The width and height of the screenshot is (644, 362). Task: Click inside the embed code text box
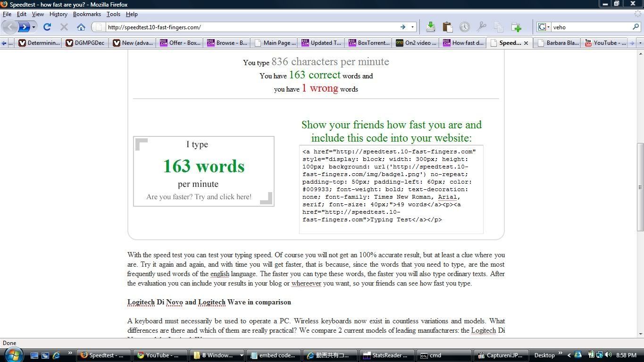click(x=391, y=189)
